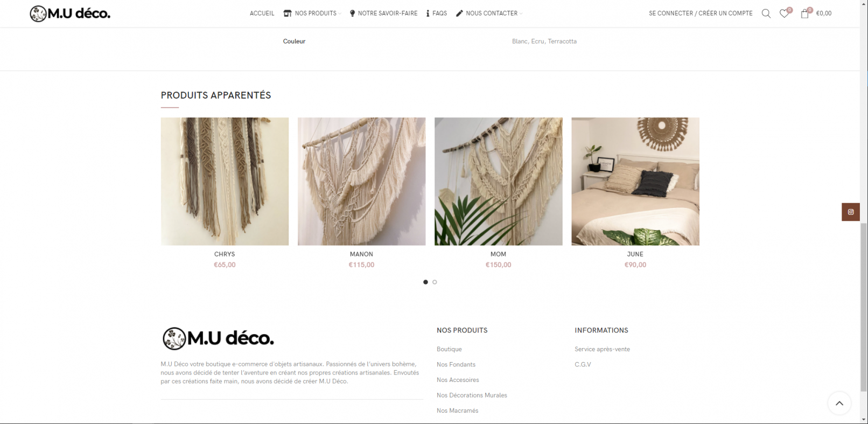Open the Accueil menu item
868x424 pixels.
(x=262, y=13)
